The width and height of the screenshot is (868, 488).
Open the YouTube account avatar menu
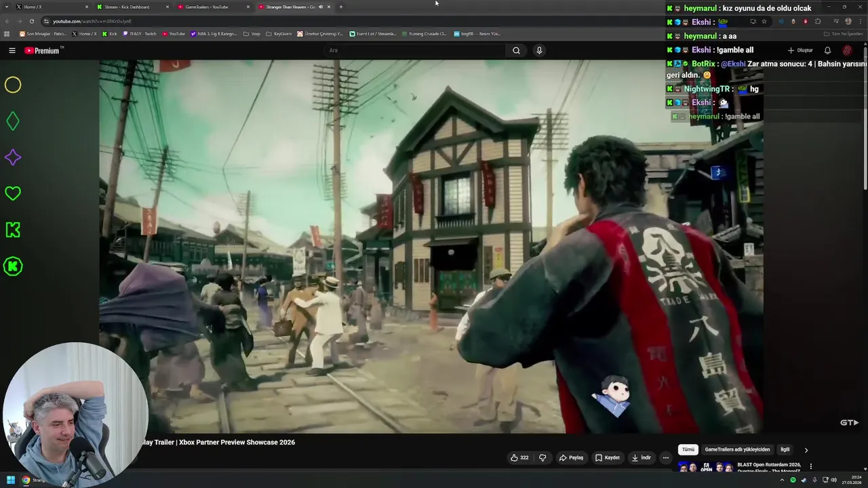pos(848,50)
